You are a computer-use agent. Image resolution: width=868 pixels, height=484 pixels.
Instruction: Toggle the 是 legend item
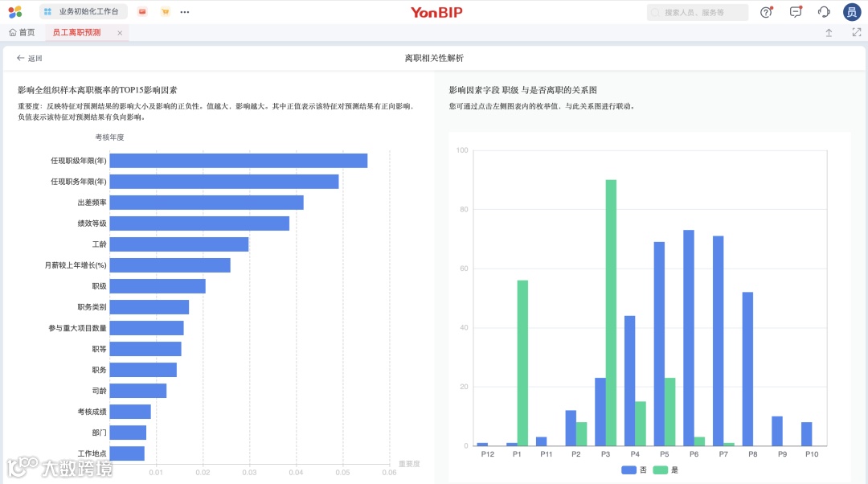(x=665, y=470)
